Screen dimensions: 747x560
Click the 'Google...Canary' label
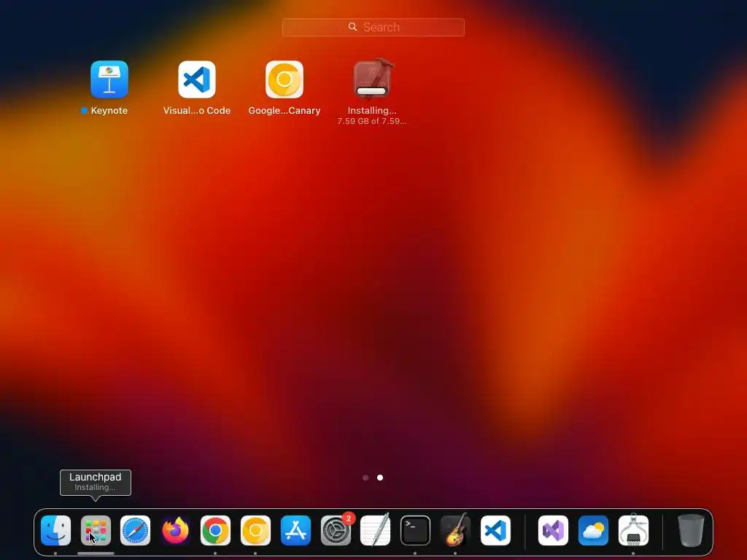click(x=285, y=111)
